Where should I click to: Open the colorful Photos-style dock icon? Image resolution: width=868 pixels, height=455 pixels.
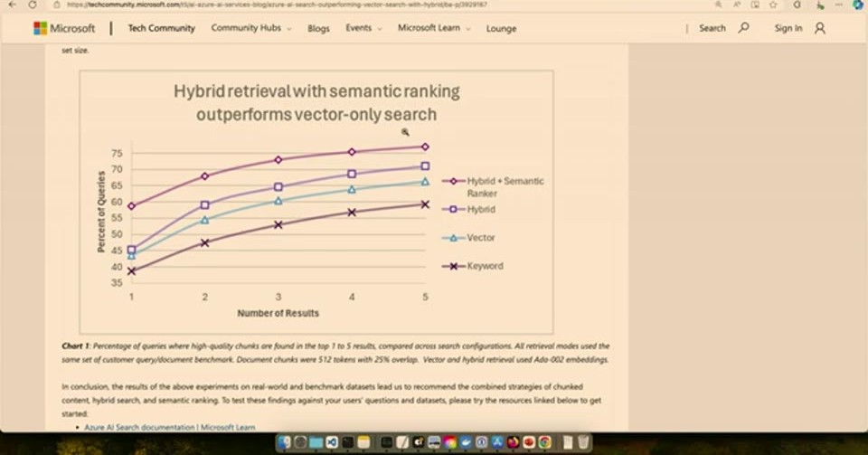(x=449, y=441)
